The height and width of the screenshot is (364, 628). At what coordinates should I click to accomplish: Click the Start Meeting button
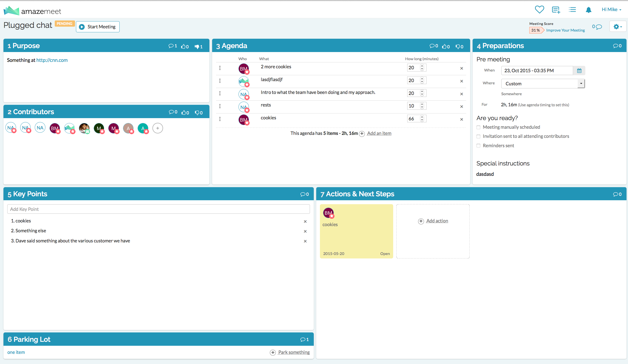(98, 27)
